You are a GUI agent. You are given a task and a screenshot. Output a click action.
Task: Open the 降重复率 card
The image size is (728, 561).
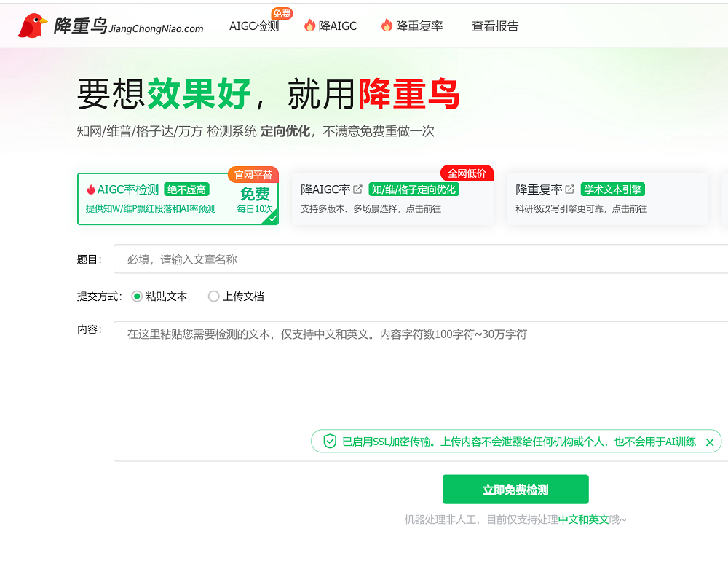607,199
